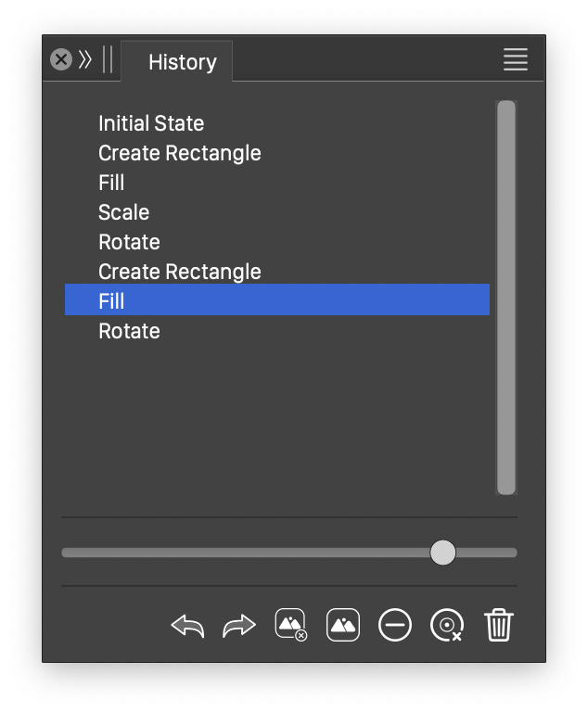Create a snapshot with the image icon

[x=343, y=626]
